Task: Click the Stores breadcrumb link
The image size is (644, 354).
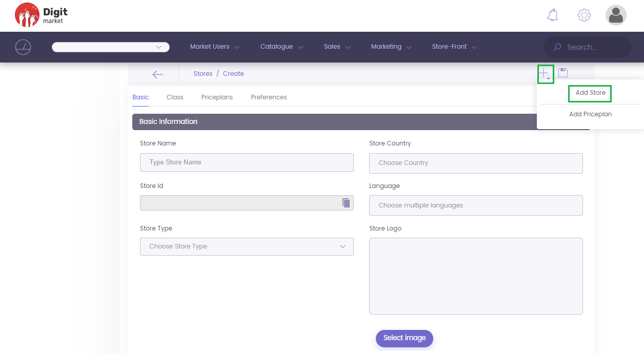Action: (x=203, y=74)
